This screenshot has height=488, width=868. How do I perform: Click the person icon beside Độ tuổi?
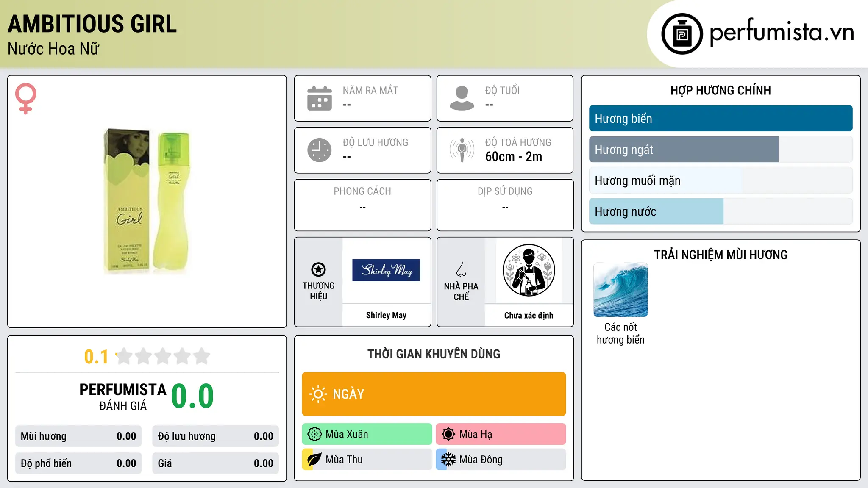462,98
